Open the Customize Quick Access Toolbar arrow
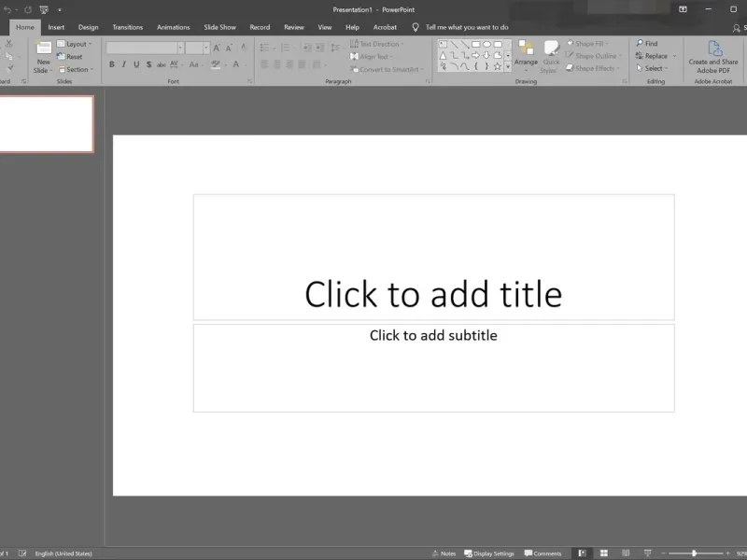747x560 pixels. click(60, 9)
